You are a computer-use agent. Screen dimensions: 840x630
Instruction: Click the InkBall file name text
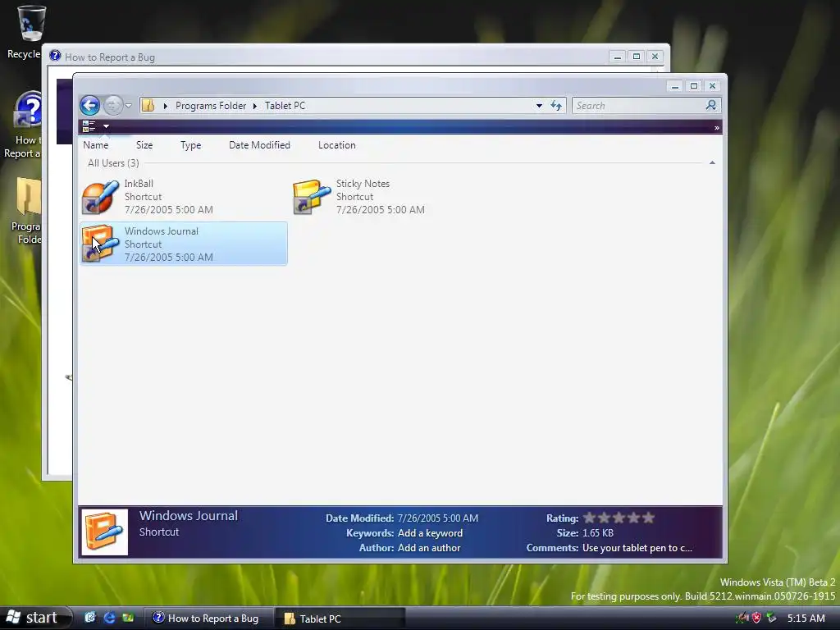point(139,183)
